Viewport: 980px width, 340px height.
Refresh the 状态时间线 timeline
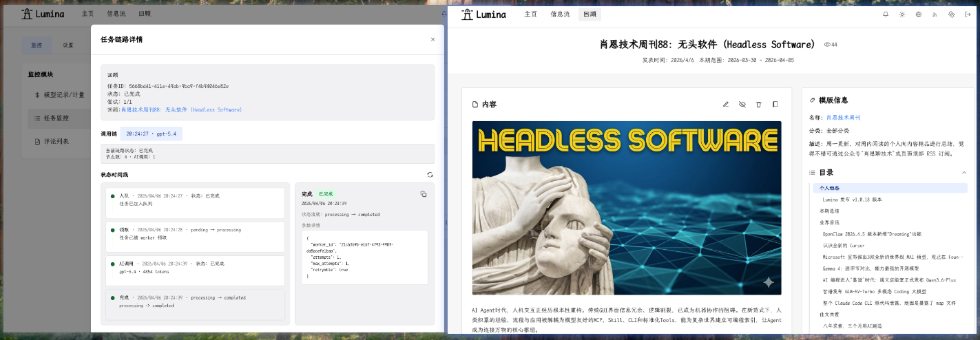(430, 175)
